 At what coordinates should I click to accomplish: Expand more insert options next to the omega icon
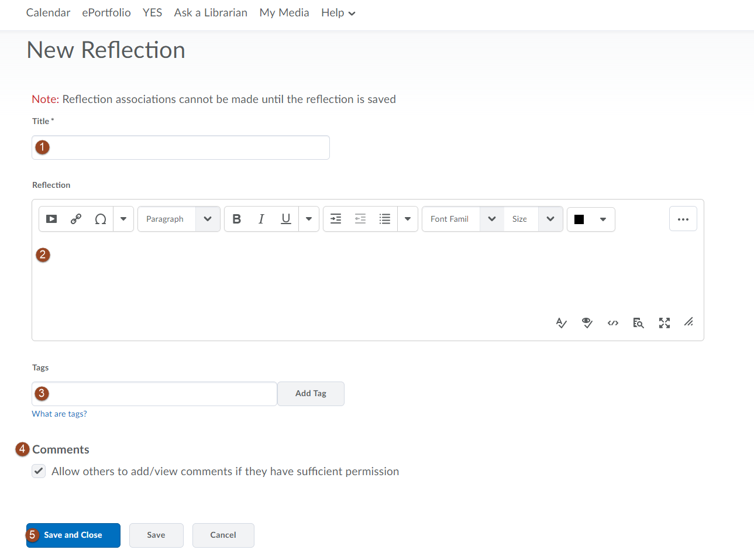(123, 219)
